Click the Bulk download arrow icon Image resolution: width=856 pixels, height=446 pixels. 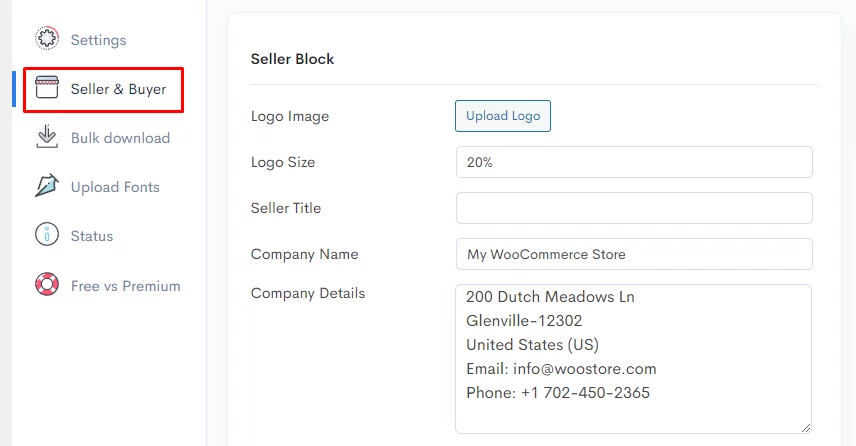[47, 136]
